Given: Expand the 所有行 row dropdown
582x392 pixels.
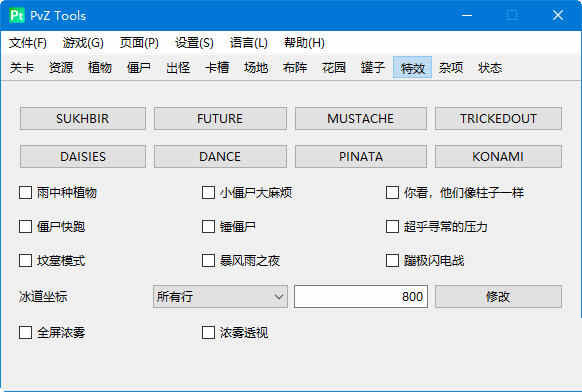Looking at the screenshot, I should pyautogui.click(x=220, y=297).
